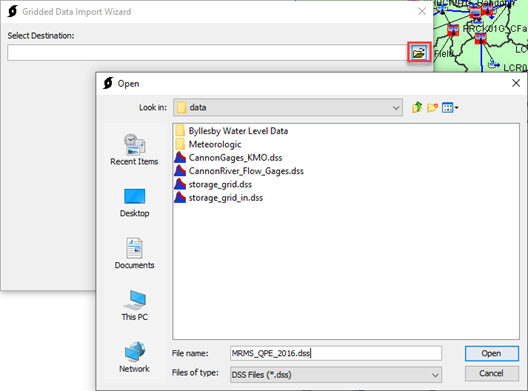Go to Documents in the sidebar
Screen dimensions: 528x391
coord(134,253)
